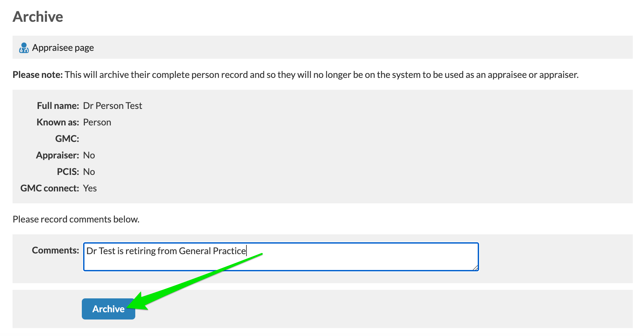Click the 'No' value beside PCIS
The width and height of the screenshot is (644, 336).
[89, 172]
